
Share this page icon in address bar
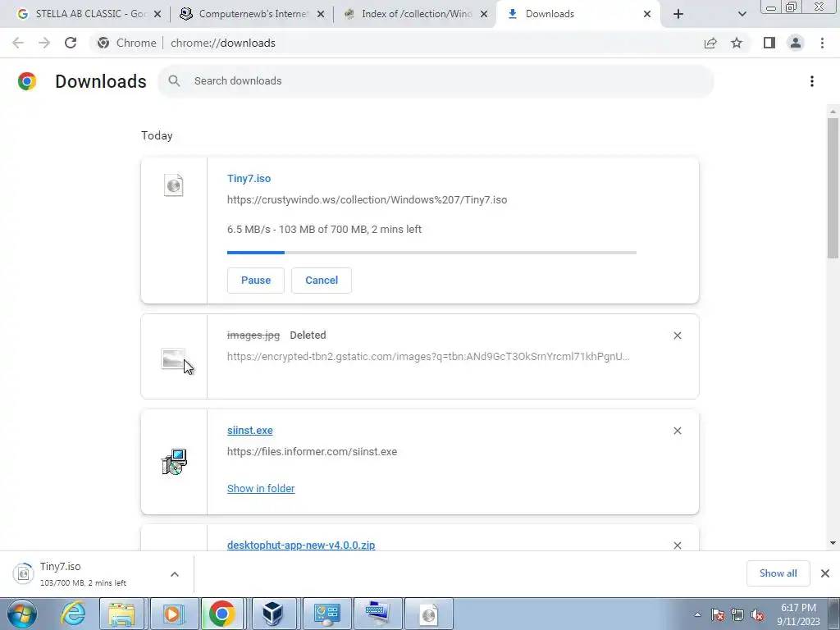click(710, 43)
